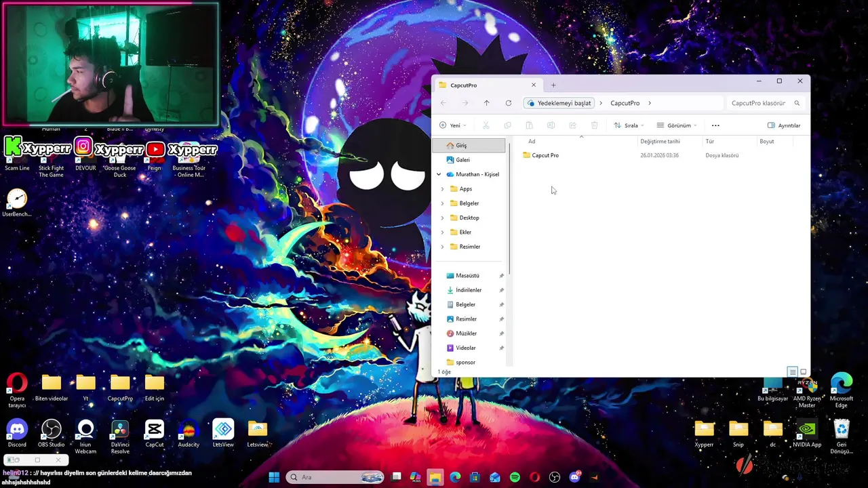Image resolution: width=868 pixels, height=488 pixels.
Task: Click the search magnifier in File Explorer
Action: click(797, 103)
